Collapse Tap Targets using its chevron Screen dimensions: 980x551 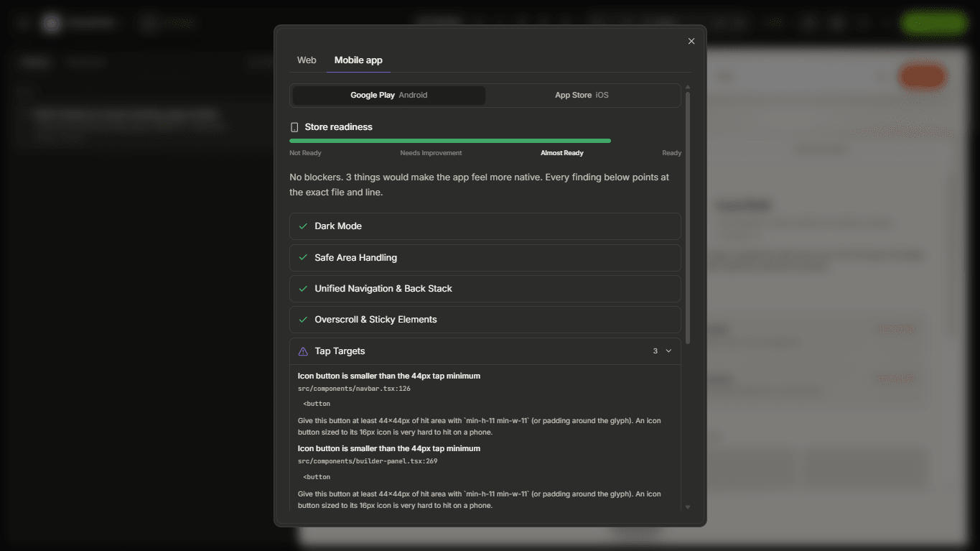668,351
